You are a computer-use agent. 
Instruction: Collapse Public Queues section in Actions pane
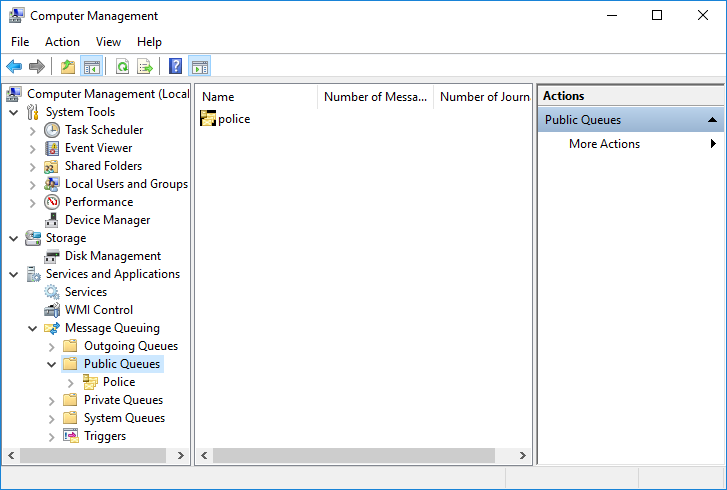point(713,120)
